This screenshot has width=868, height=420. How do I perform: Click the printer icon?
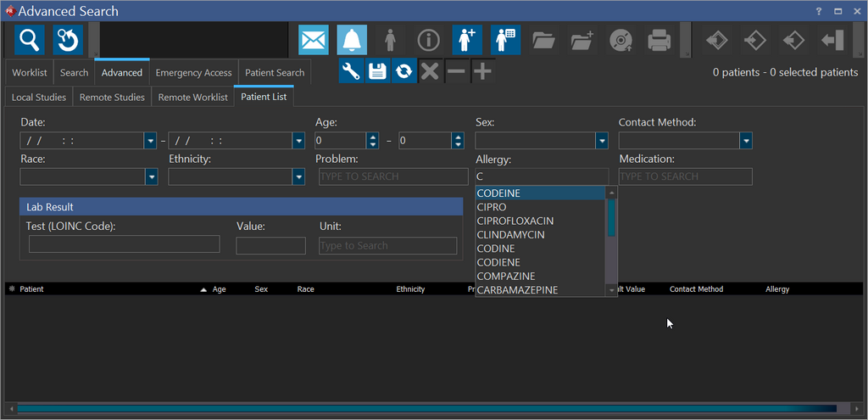659,40
